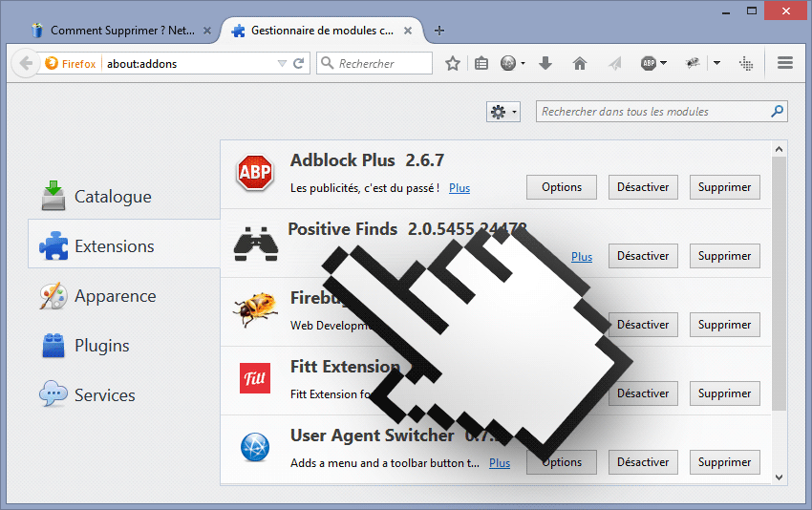
Task: Open Options for Adblock Plus
Action: pos(562,187)
